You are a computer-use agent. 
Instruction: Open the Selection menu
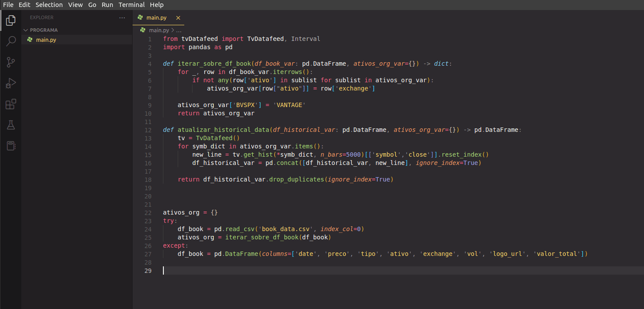point(49,5)
